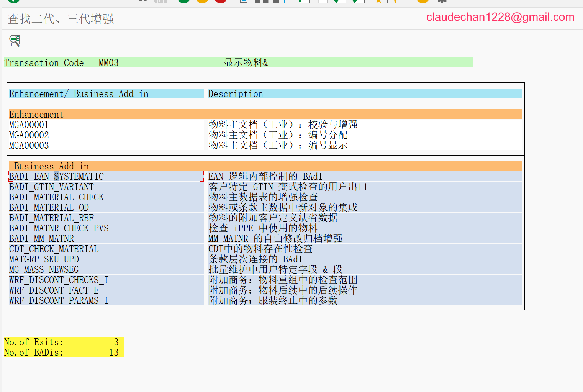The width and height of the screenshot is (583, 392).
Task: Click the customize layout gear icon
Action: click(442, 1)
